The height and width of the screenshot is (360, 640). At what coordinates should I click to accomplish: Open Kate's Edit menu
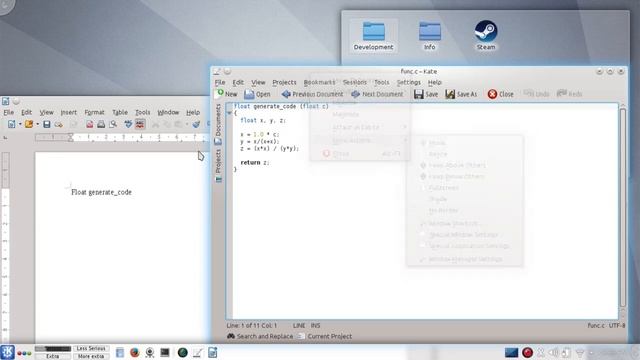pyautogui.click(x=238, y=82)
